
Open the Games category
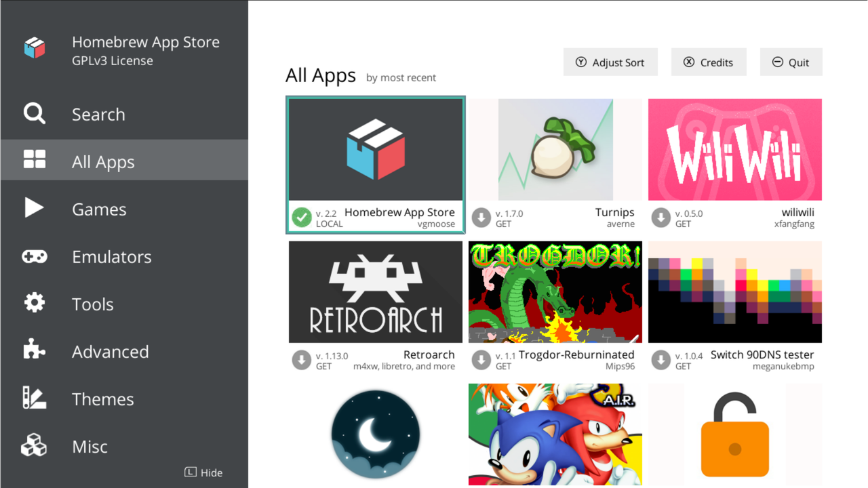coord(124,209)
